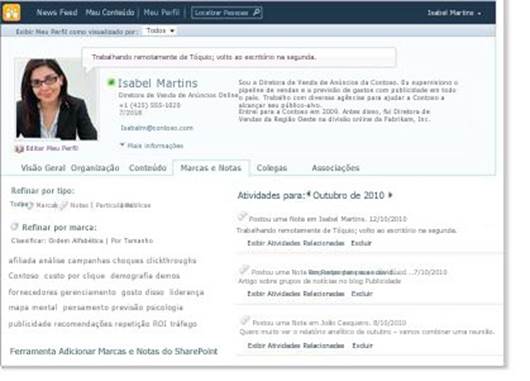This screenshot has height=381, width=530.
Task: Exibir Atividades Relacionadas for 12/10/2010 note
Action: pos(296,243)
